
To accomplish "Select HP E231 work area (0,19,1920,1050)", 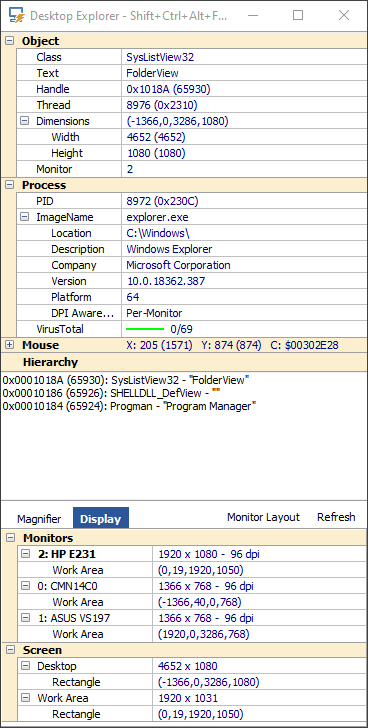I will pyautogui.click(x=200, y=570).
